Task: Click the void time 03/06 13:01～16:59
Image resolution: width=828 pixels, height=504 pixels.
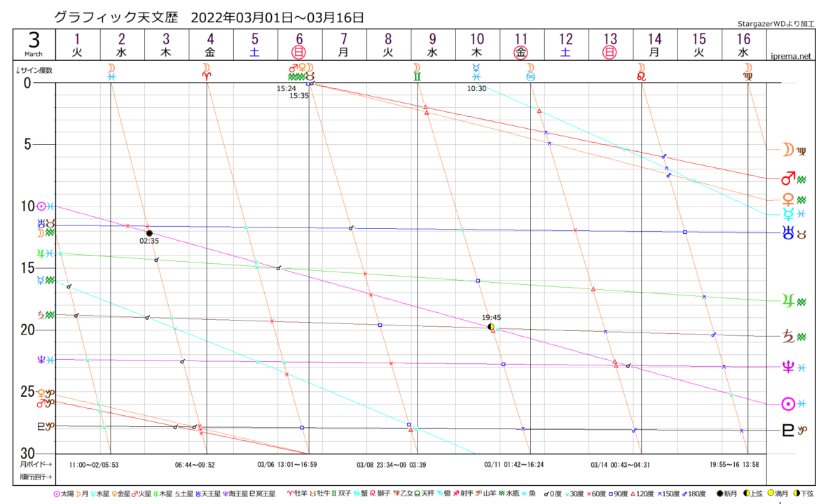Action: coord(288,464)
